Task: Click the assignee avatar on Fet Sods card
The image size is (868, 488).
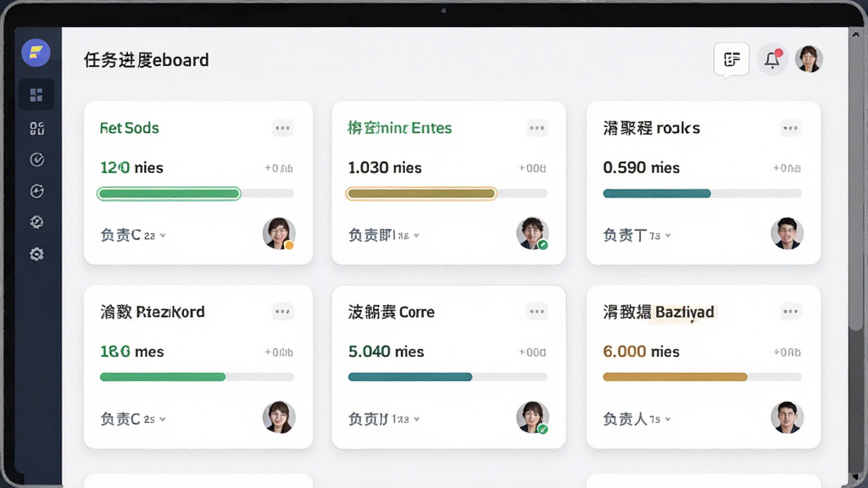Action: coord(278,234)
